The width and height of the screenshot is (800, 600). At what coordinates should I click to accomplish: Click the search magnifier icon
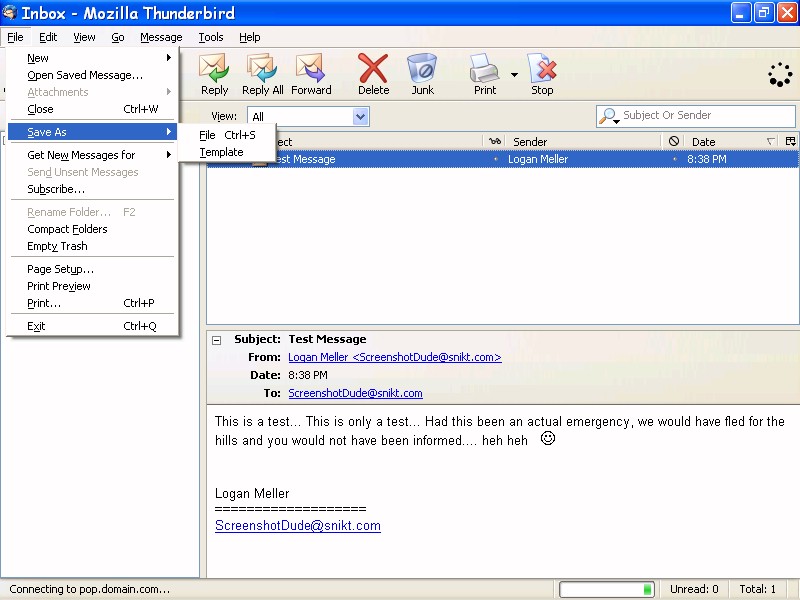tap(608, 116)
